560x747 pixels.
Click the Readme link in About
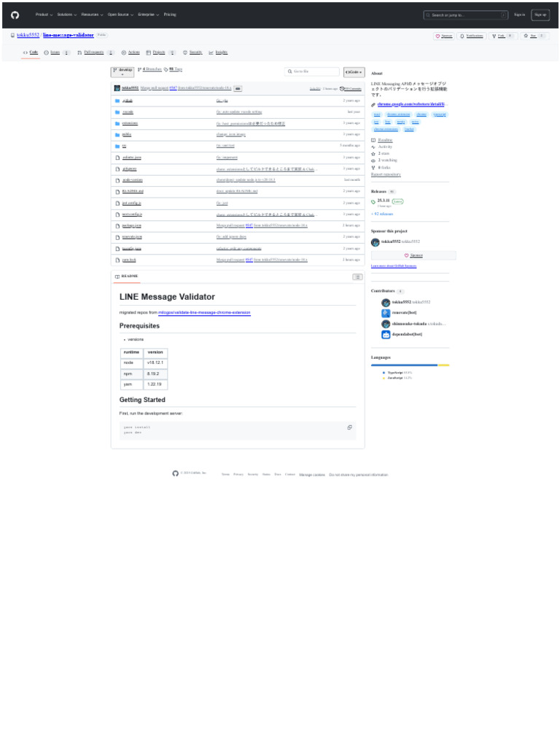click(x=385, y=140)
